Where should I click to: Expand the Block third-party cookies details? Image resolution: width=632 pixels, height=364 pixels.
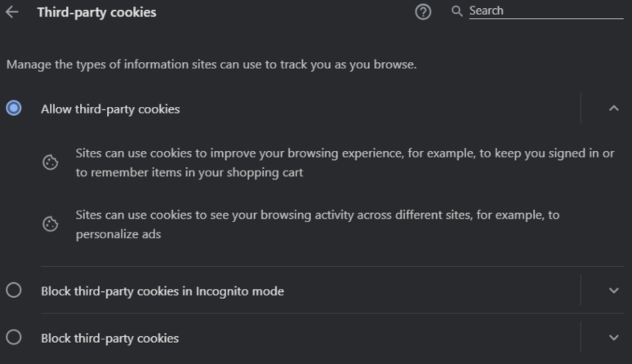click(613, 337)
